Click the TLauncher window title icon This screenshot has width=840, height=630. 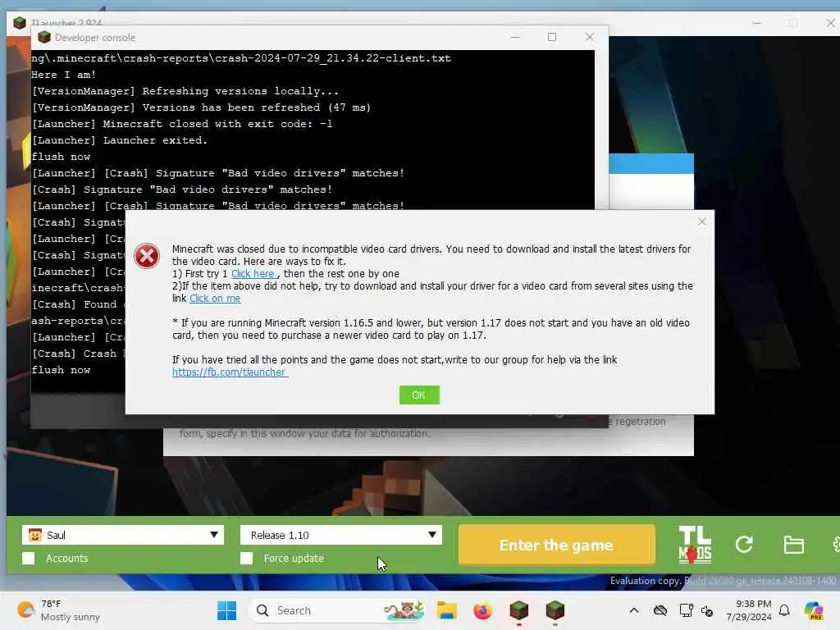coord(20,22)
